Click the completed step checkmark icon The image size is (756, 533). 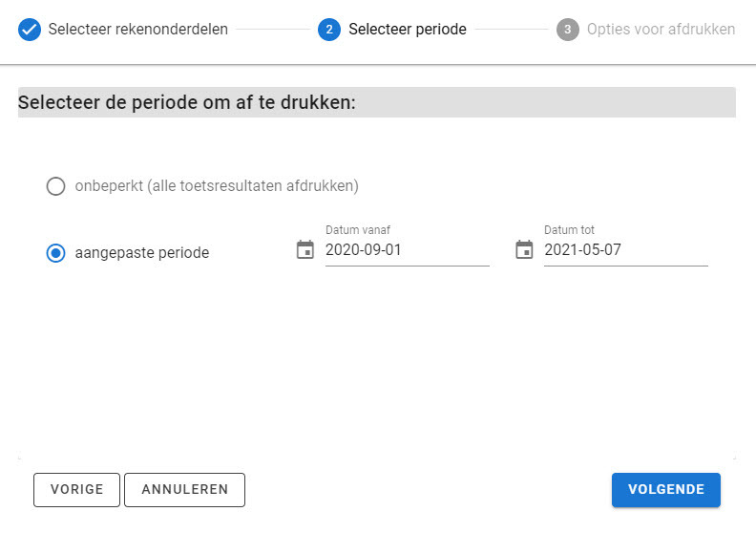(x=30, y=30)
